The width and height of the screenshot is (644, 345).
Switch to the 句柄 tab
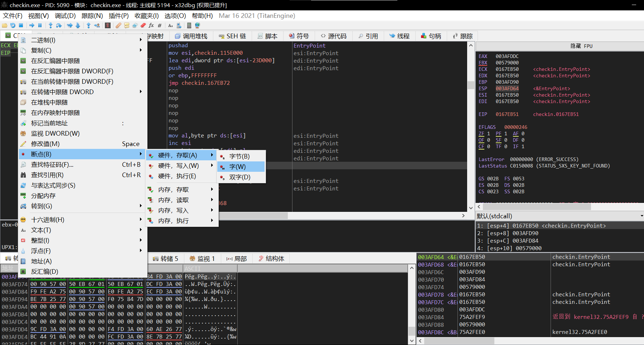tap(431, 36)
